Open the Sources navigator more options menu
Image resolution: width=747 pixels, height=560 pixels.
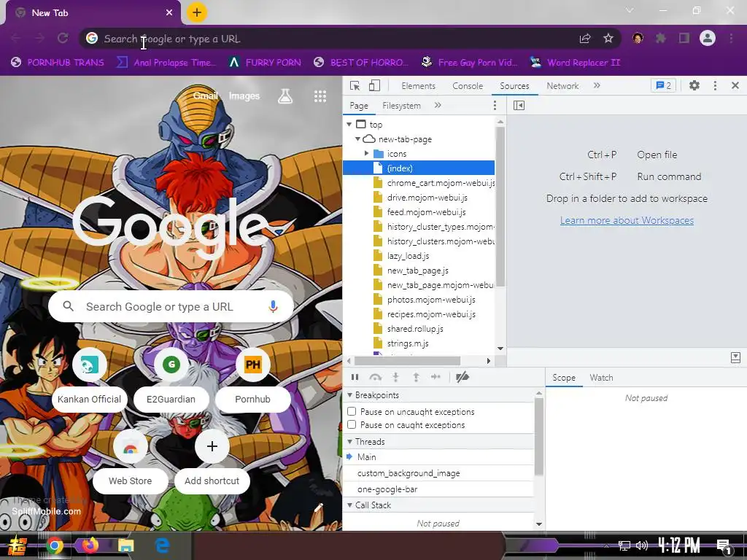pyautogui.click(x=495, y=105)
